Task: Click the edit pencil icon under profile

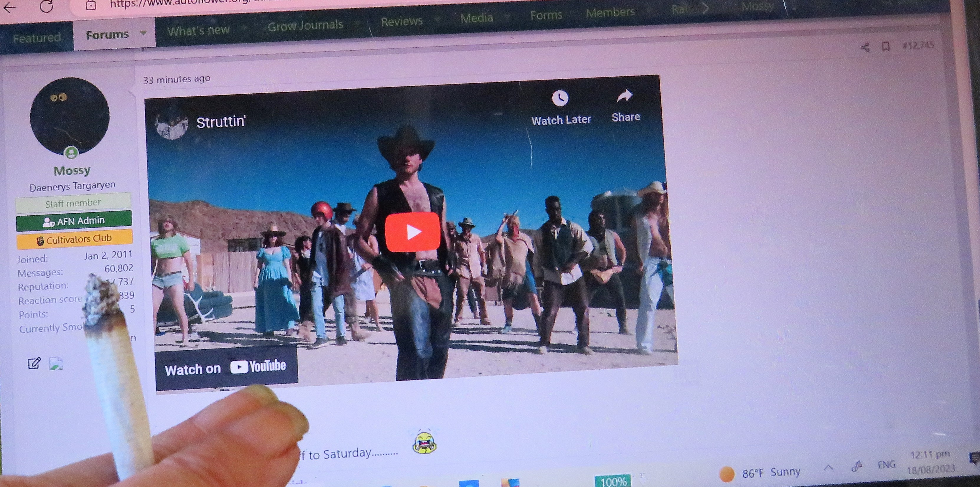Action: point(34,363)
